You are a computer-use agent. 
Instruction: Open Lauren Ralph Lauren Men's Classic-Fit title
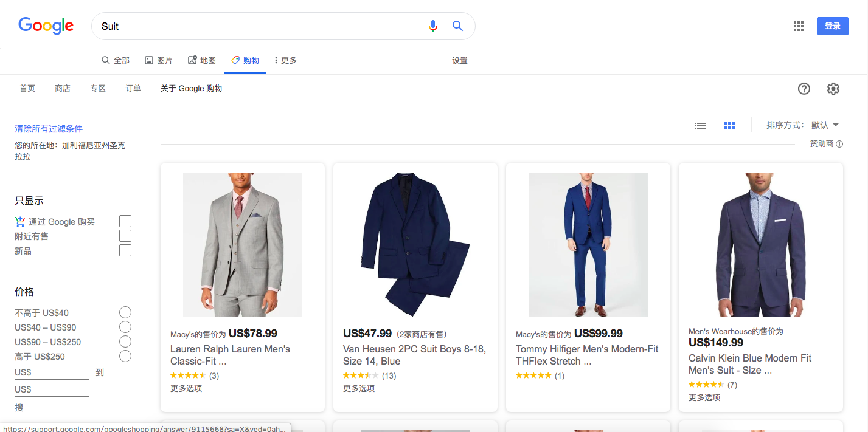tap(230, 355)
